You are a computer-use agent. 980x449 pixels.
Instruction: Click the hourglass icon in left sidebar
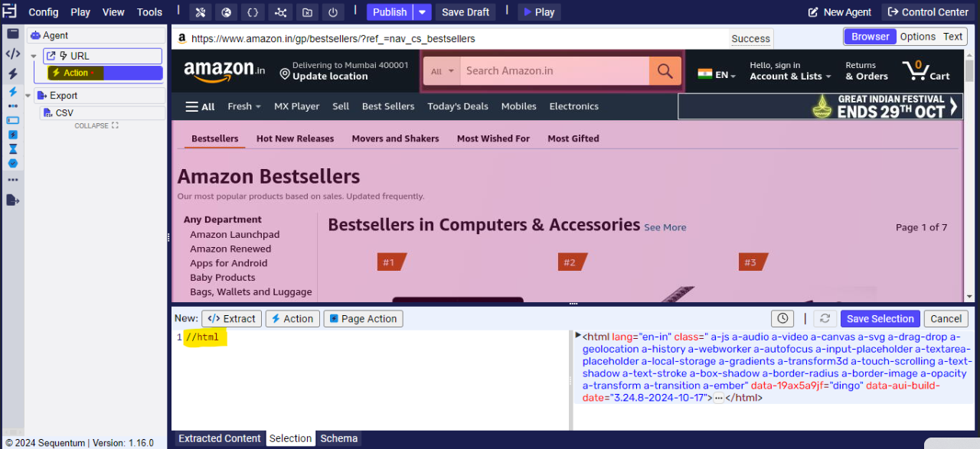[12, 149]
